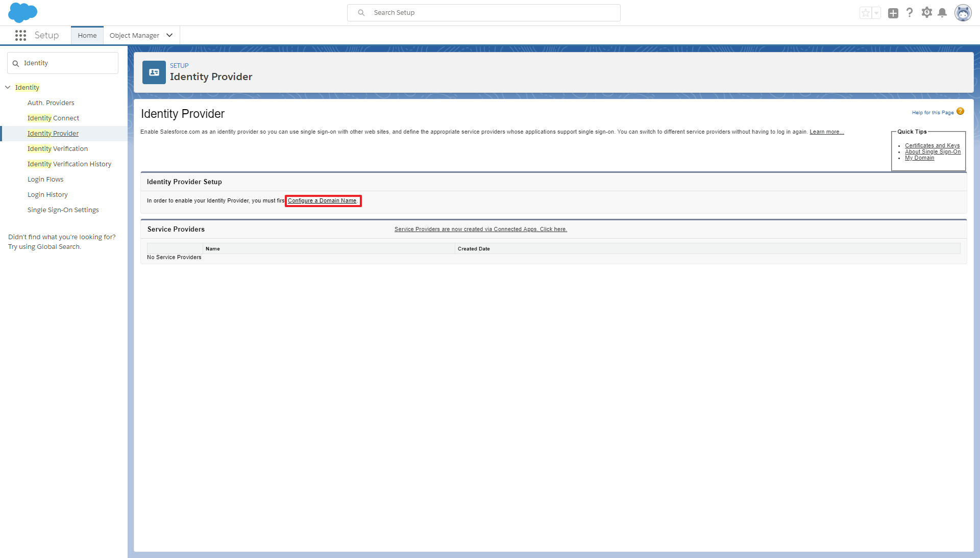Open Identity Verification in sidebar
The width and height of the screenshot is (980, 558).
pyautogui.click(x=58, y=148)
